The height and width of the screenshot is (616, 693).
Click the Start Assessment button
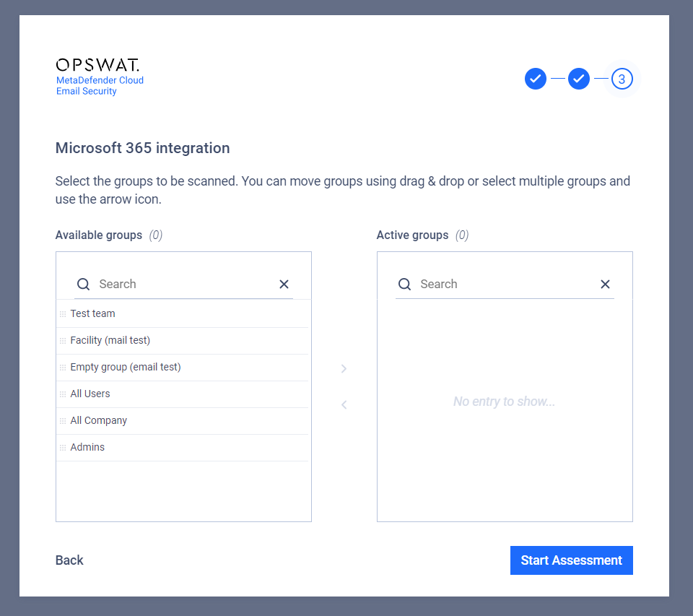(x=572, y=560)
